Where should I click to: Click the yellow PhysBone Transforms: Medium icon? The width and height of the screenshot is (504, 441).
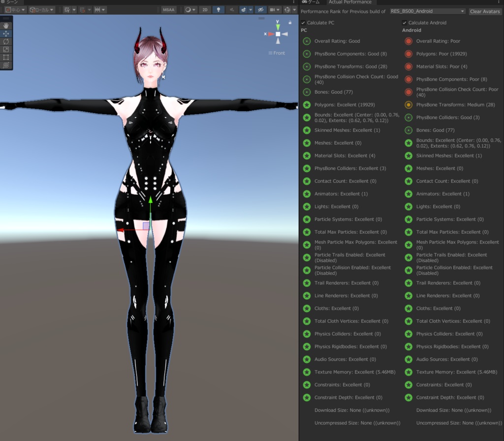tap(409, 105)
